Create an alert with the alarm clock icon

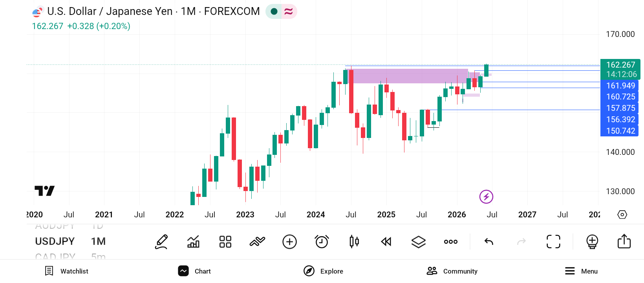pos(322,242)
